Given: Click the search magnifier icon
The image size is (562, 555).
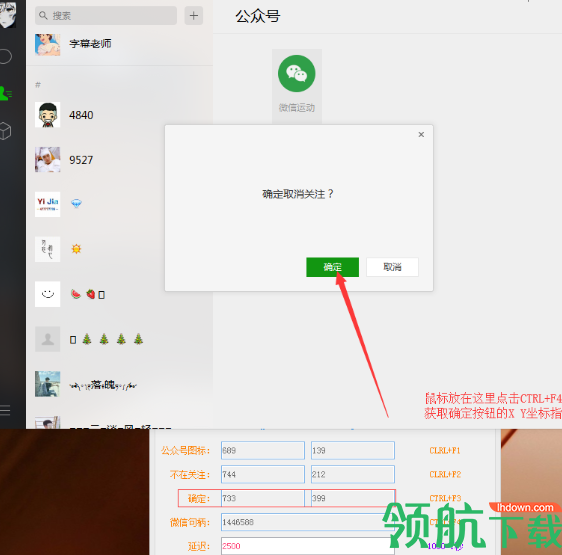Looking at the screenshot, I should click(43, 16).
